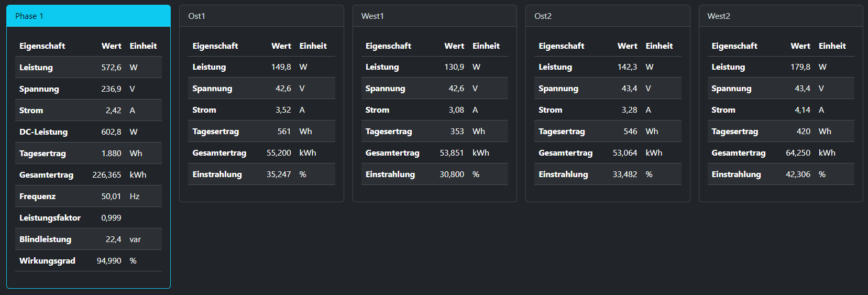
Task: Open the Ost1 card header
Action: [261, 16]
